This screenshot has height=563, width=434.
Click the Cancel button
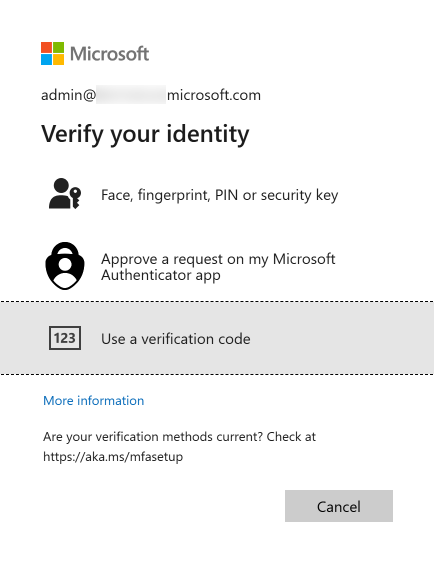coord(339,506)
